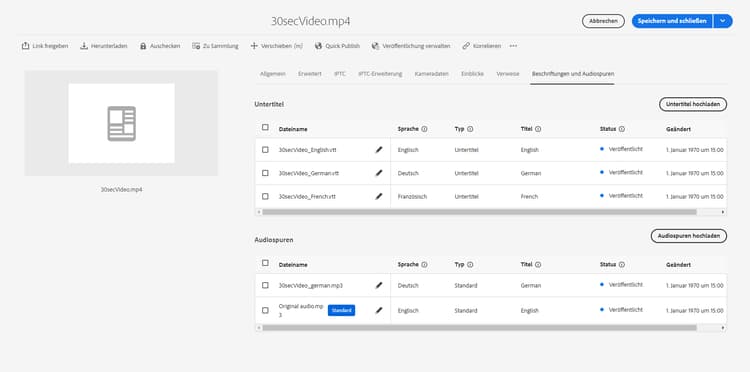Show info for Untertitel Titel column
The height and width of the screenshot is (372, 750).
[x=538, y=129]
